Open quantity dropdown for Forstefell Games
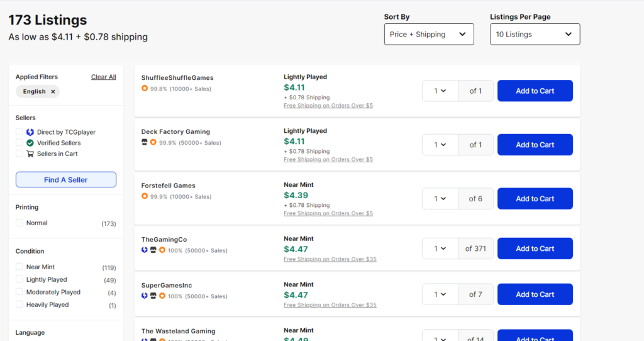This screenshot has width=644, height=341. [440, 198]
